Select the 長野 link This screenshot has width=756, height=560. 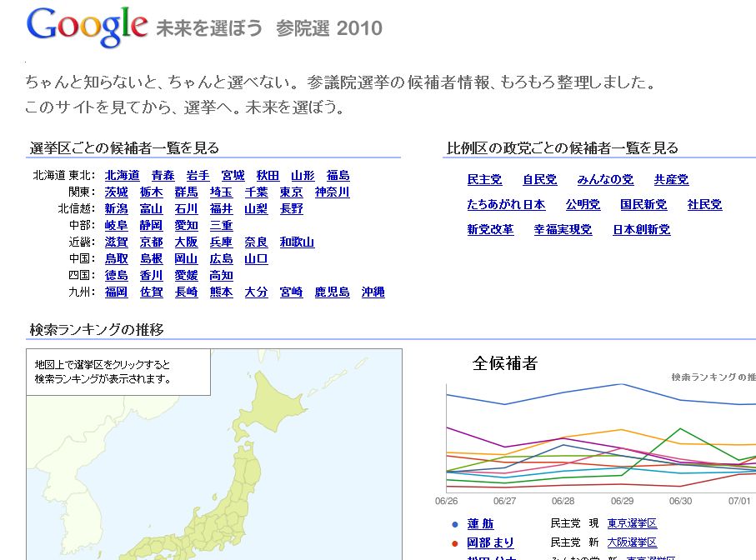coord(291,208)
